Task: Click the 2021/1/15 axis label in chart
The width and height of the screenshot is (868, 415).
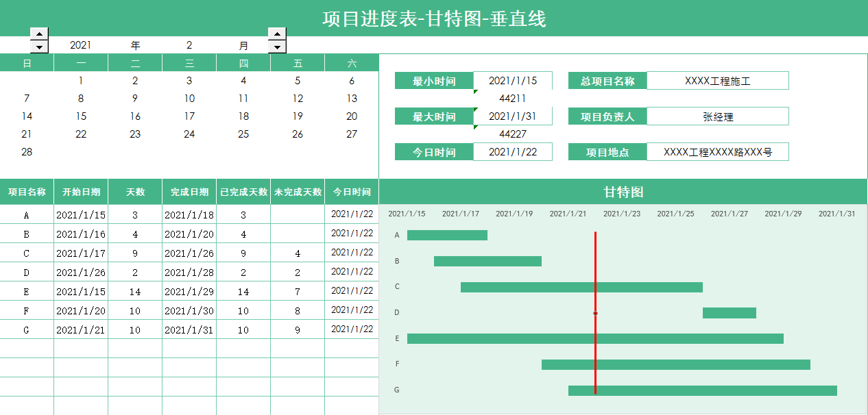Action: point(407,214)
